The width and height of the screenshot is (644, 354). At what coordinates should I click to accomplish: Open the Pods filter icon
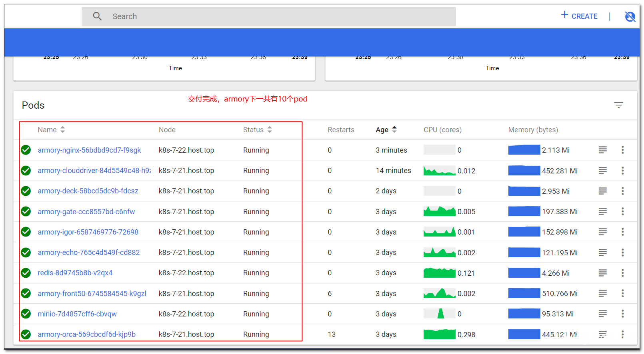pos(618,105)
